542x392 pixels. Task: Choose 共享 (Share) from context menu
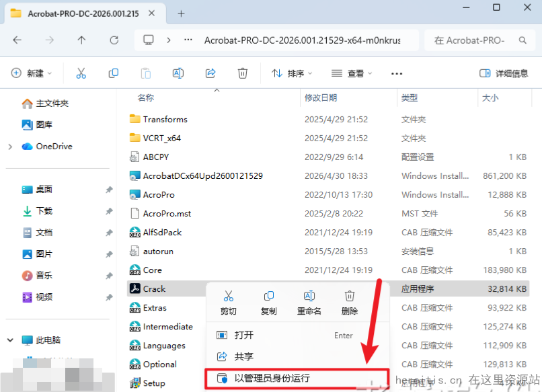(x=298, y=356)
